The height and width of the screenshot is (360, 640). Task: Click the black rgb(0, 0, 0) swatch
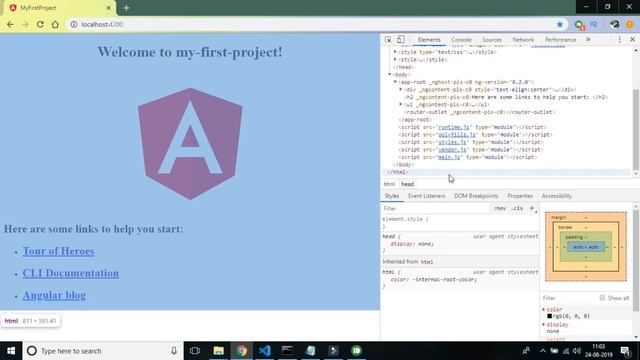click(x=549, y=316)
